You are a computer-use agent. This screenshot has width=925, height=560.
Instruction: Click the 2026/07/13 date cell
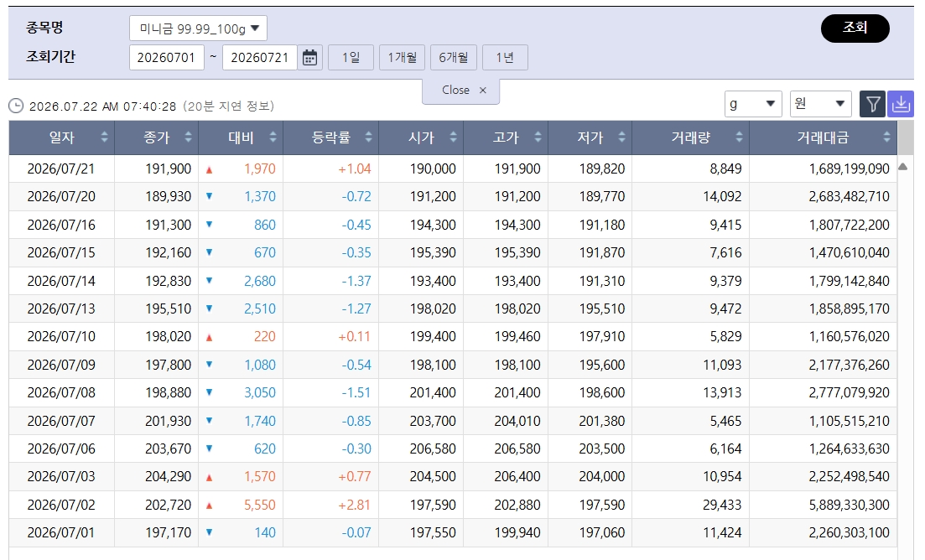coord(61,309)
